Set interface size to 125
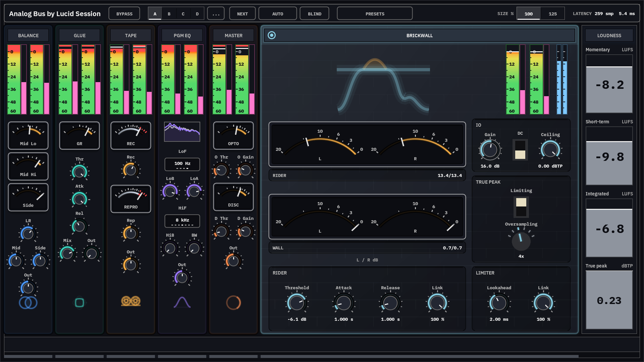Viewport: 644px width, 362px height. 553,14
